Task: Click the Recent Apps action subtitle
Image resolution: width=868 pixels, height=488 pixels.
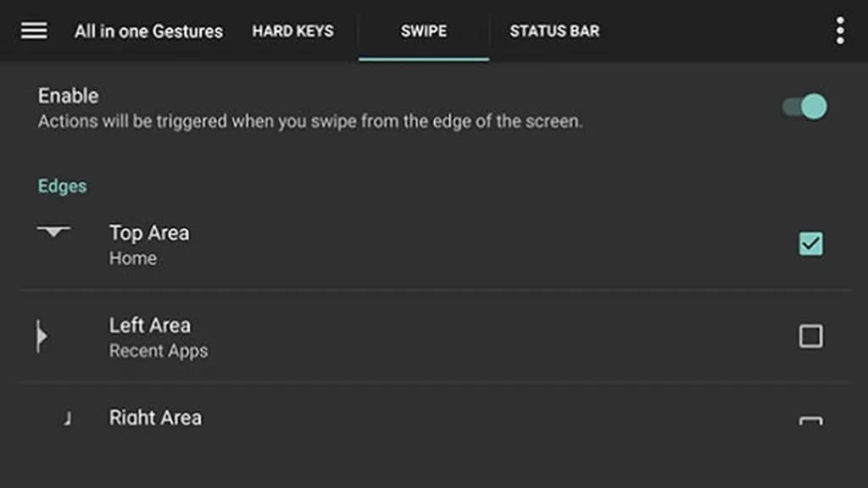Action: pos(159,352)
